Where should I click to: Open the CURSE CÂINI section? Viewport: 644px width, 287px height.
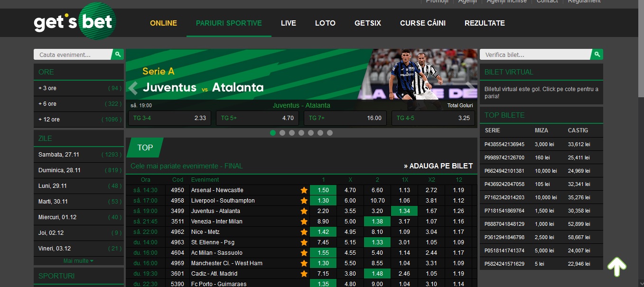[423, 23]
